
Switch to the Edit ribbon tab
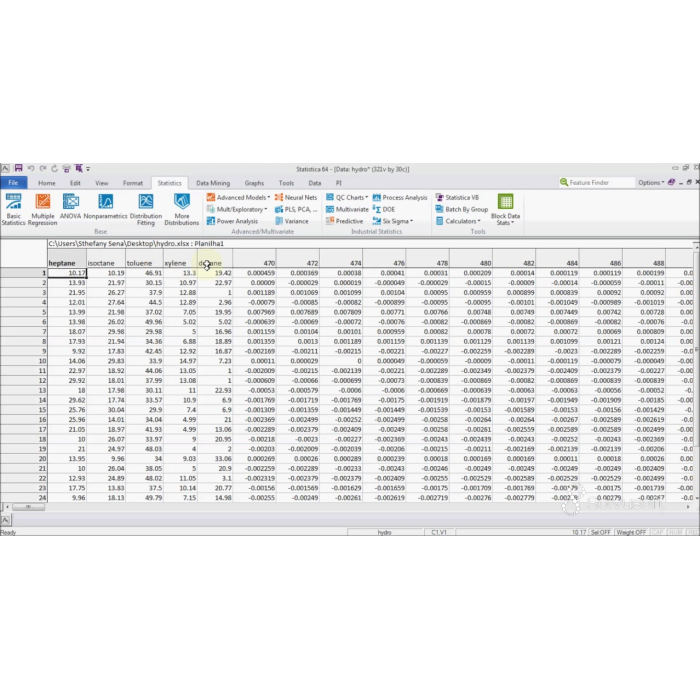[75, 183]
